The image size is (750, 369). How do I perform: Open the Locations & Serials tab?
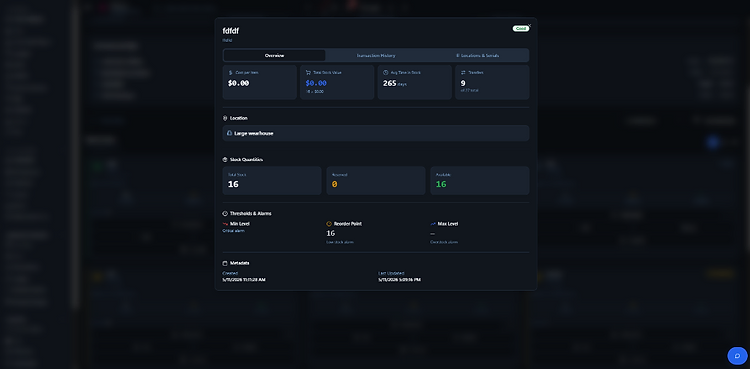coord(477,56)
